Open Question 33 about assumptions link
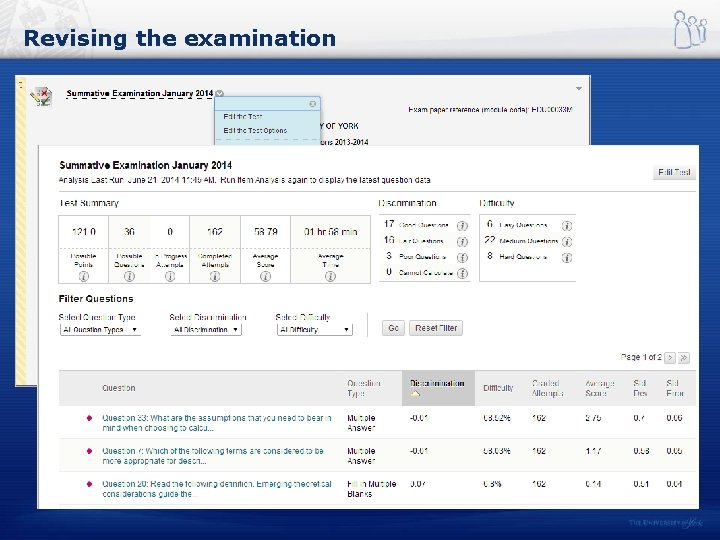 (216, 423)
